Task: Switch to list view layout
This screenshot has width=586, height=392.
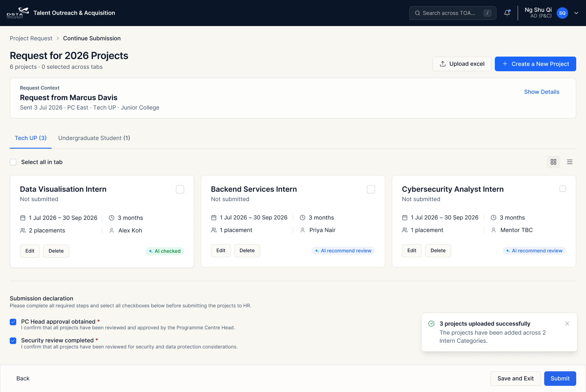Action: coord(570,162)
